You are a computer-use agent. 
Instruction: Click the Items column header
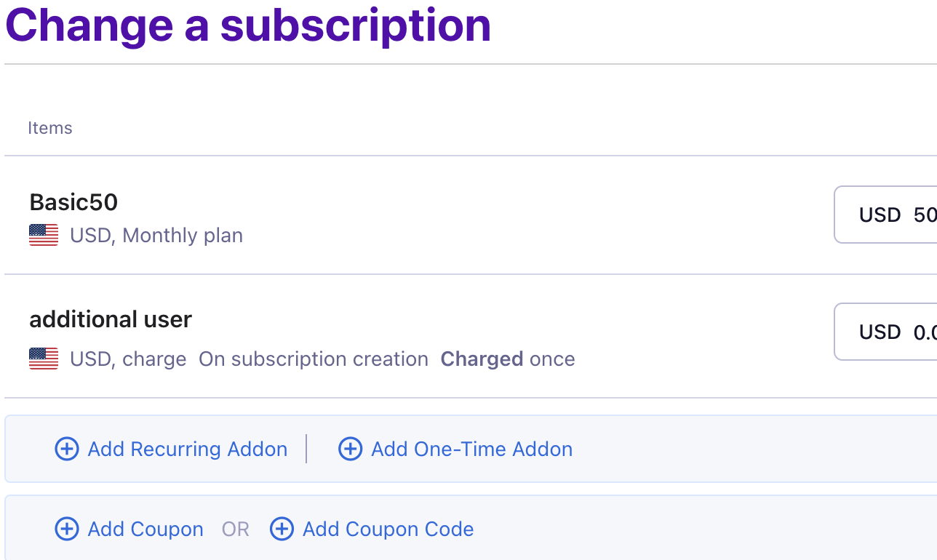50,129
